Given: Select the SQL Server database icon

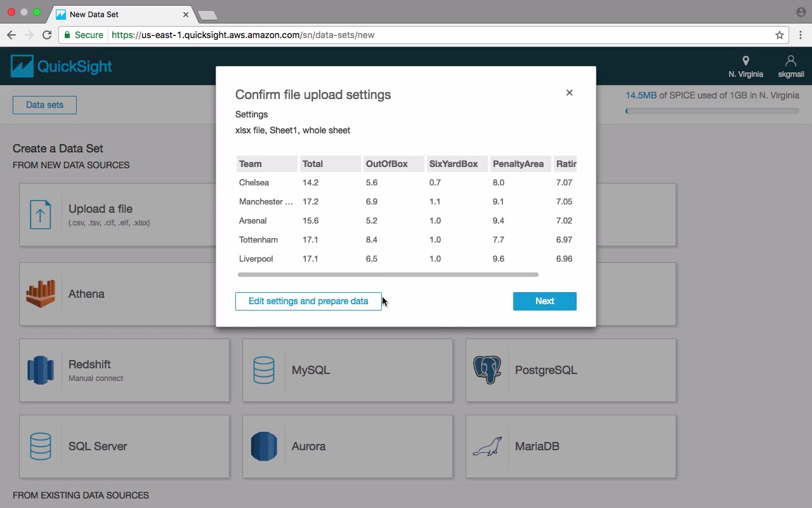Looking at the screenshot, I should (x=41, y=446).
